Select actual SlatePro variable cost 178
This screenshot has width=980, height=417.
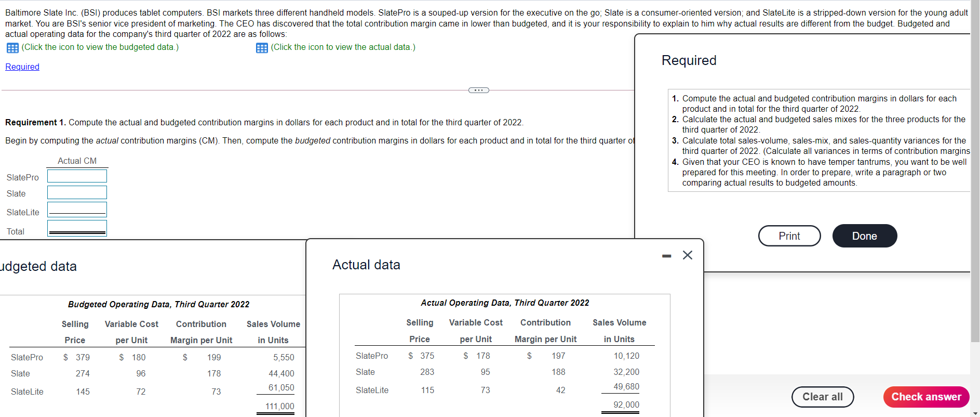point(483,356)
